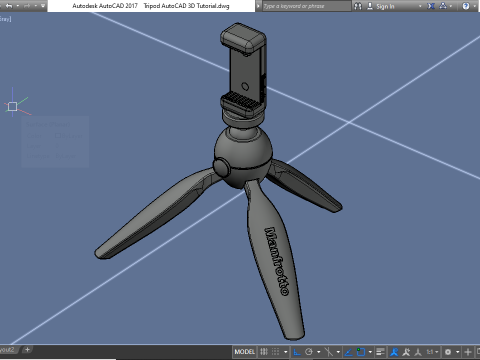Image resolution: width=480 pixels, height=360 pixels.
Task: Switch to the Layout2 tab
Action: (8, 350)
